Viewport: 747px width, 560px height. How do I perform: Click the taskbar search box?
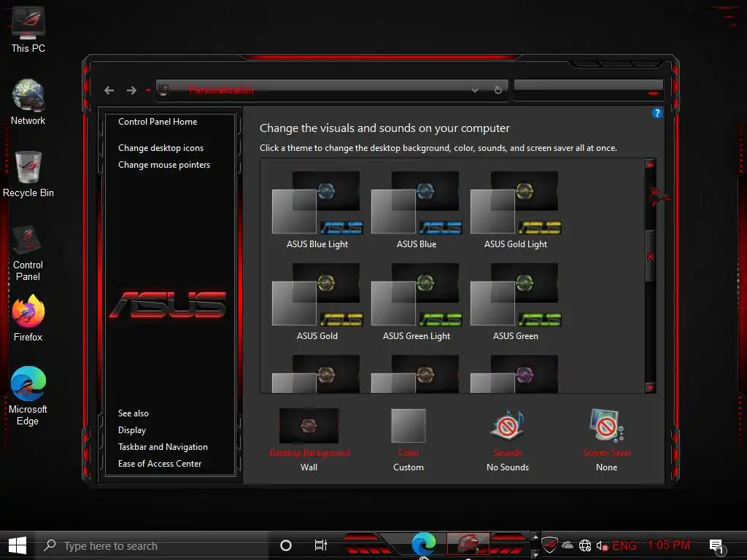[152, 545]
